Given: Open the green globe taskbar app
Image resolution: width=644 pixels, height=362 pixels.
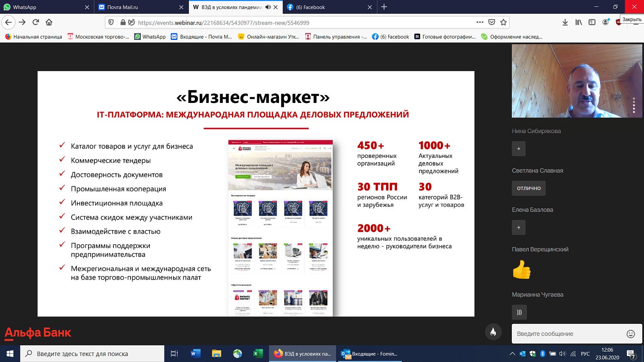Looking at the screenshot, I should (x=237, y=353).
